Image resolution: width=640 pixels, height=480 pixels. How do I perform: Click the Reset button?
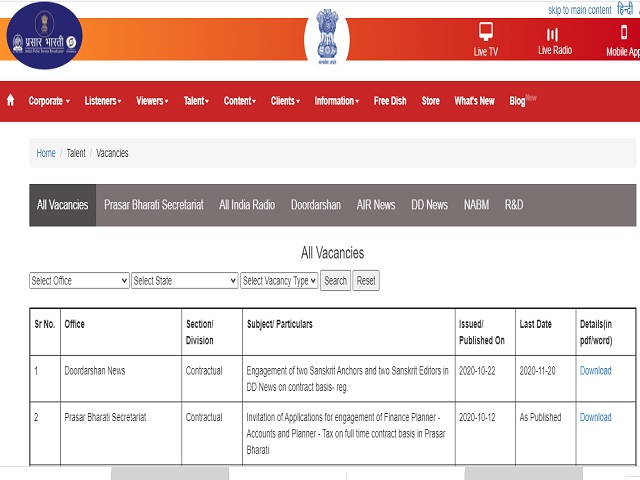tap(366, 281)
